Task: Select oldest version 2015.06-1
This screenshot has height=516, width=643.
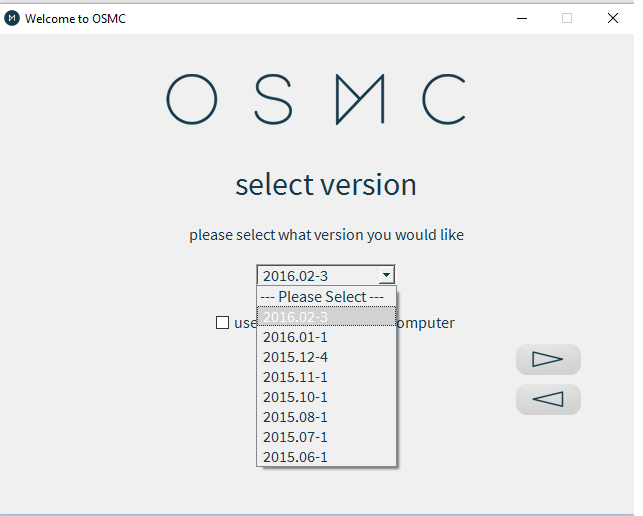Action: [x=296, y=457]
